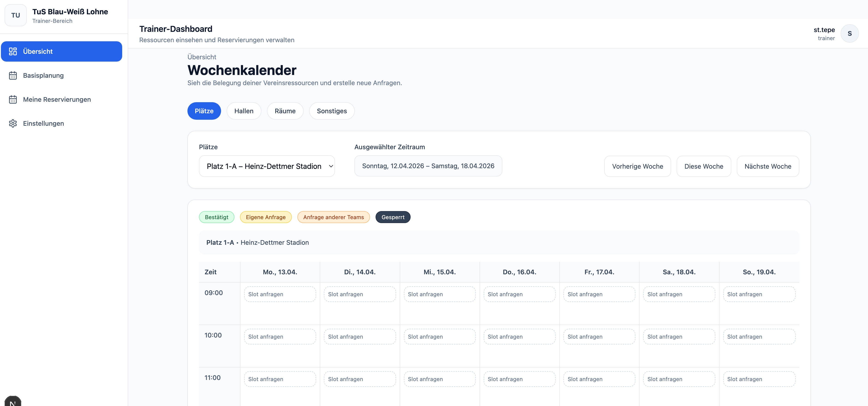
Task: Request the Monday 09:00 slot
Action: point(280,294)
